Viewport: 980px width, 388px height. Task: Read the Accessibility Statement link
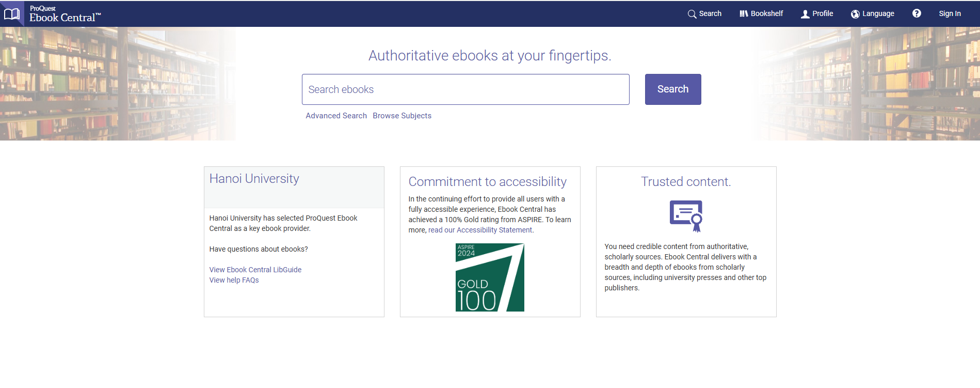[x=480, y=230]
